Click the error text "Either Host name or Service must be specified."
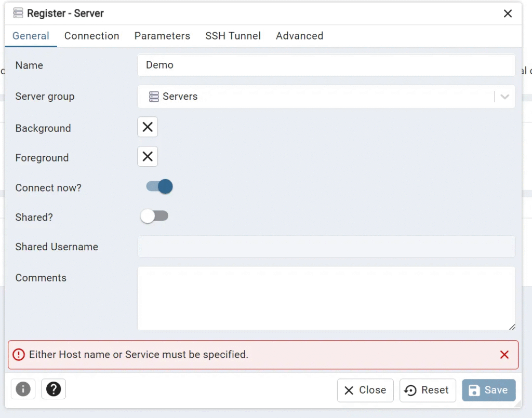 pos(139,355)
